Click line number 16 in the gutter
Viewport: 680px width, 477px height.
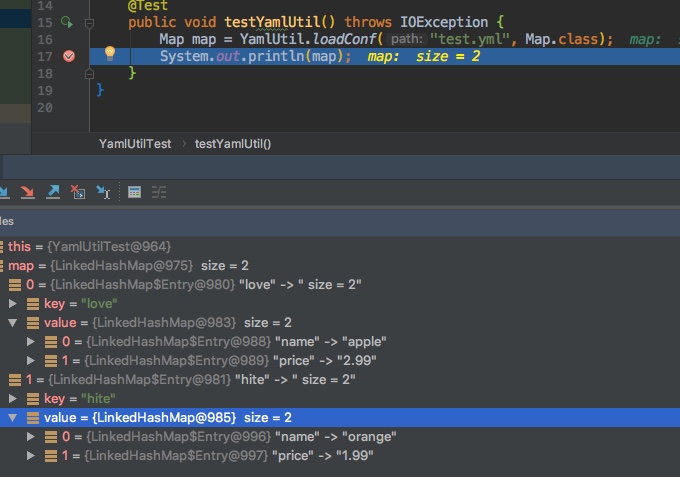pyautogui.click(x=45, y=39)
